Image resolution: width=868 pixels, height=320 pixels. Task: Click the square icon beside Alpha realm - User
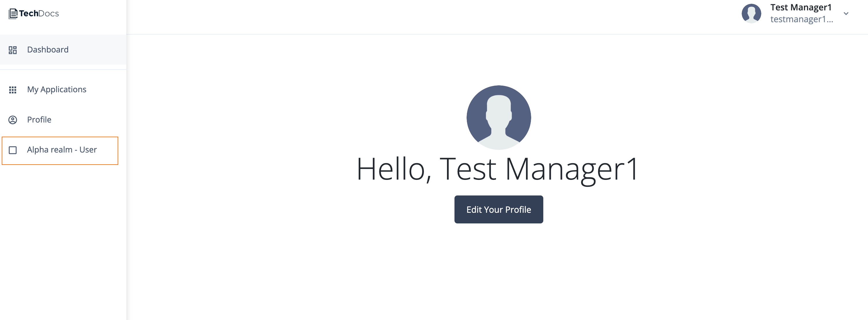click(13, 150)
